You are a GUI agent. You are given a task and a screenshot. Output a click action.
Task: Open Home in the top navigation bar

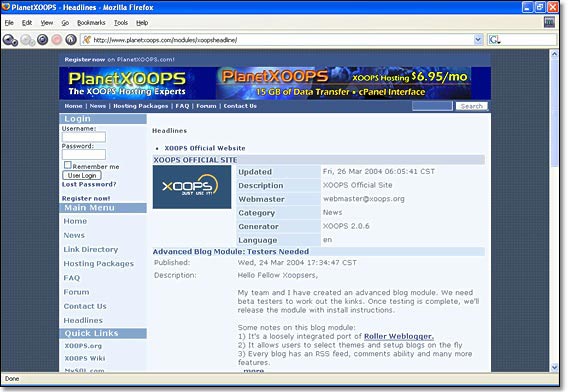[73, 106]
